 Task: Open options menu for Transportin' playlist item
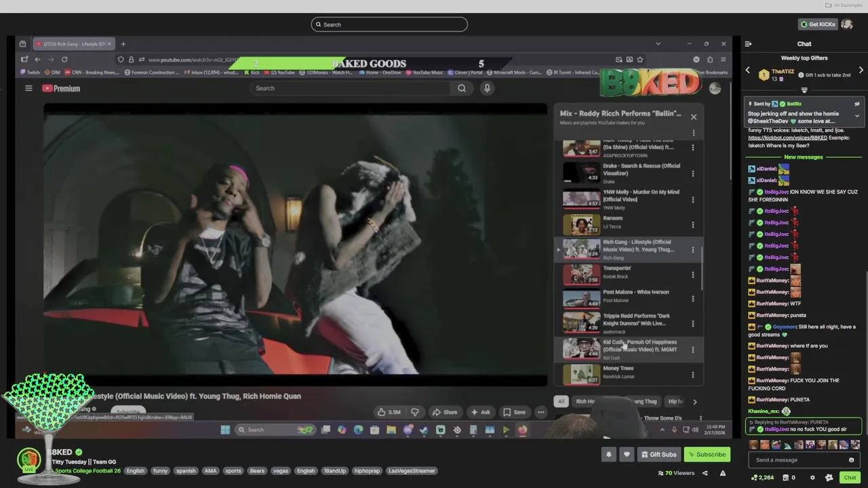pos(693,274)
